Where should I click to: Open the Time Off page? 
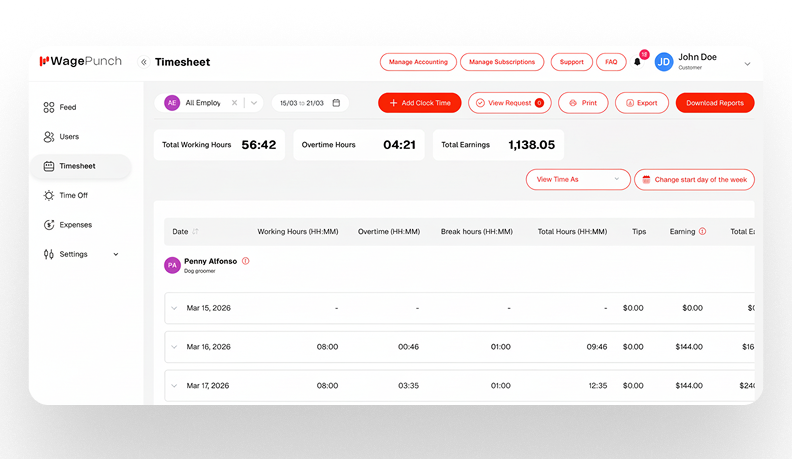(x=73, y=195)
